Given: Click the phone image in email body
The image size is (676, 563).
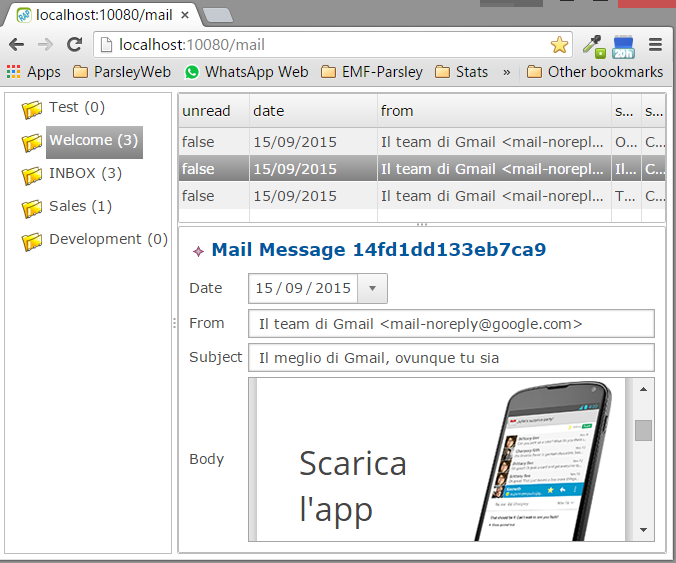Looking at the screenshot, I should pos(544,460).
